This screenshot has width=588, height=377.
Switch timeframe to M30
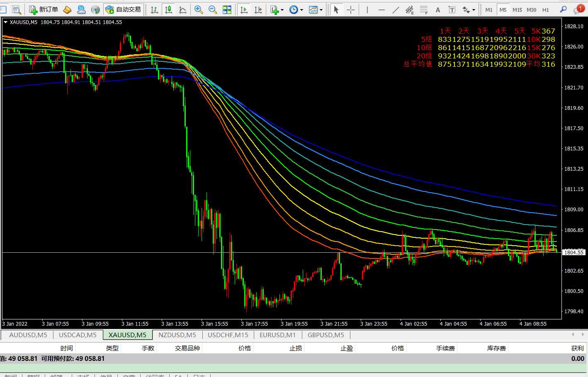531,10
